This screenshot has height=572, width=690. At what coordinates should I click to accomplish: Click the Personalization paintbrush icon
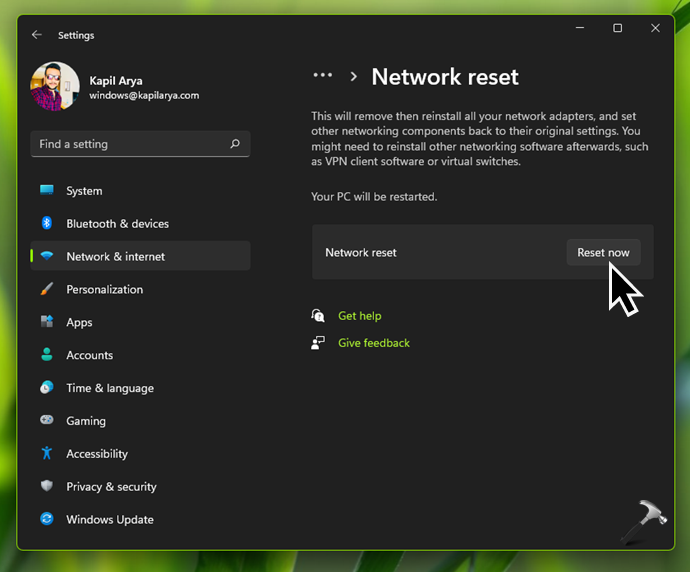click(47, 290)
